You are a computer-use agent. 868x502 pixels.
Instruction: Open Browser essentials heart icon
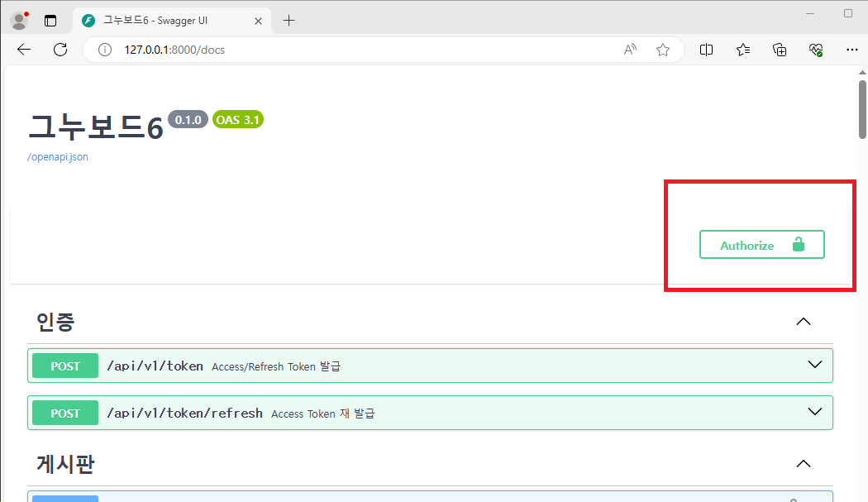pos(815,50)
